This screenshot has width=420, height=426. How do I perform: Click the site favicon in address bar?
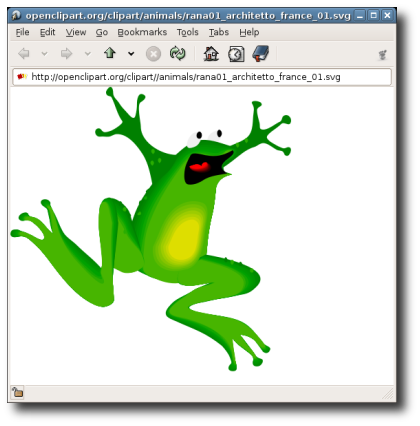point(22,77)
